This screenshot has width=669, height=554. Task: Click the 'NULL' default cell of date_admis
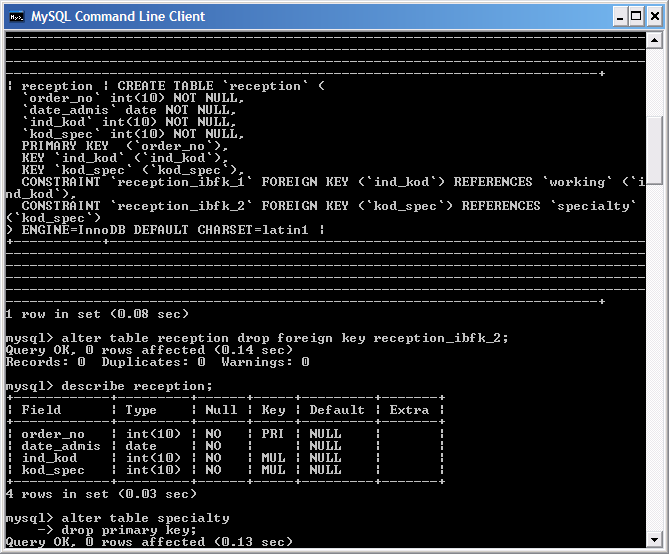(325, 446)
